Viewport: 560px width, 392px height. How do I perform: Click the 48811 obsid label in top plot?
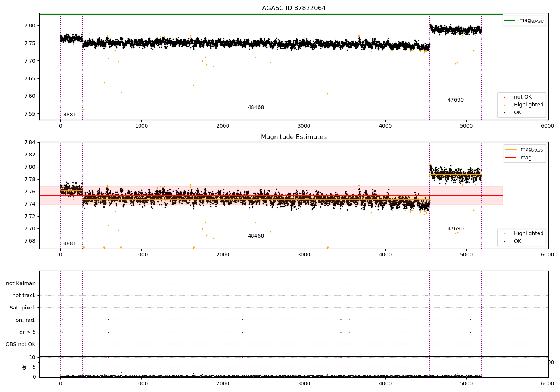71,115
